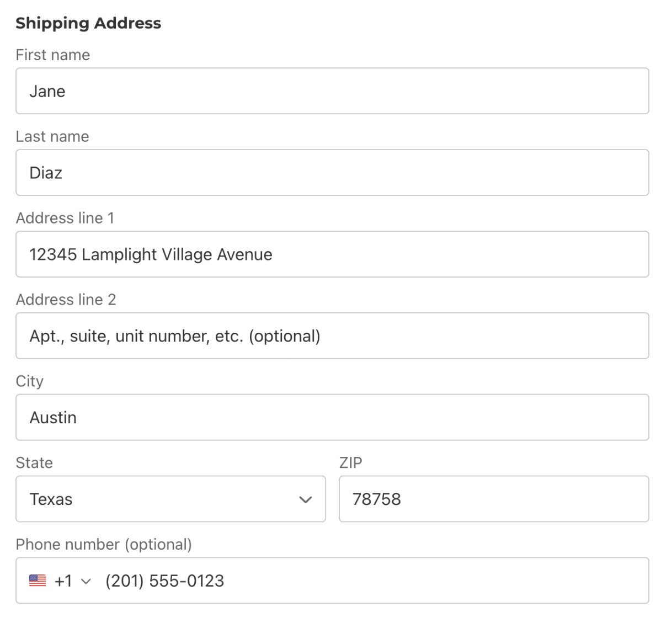Click the First name label

point(53,55)
